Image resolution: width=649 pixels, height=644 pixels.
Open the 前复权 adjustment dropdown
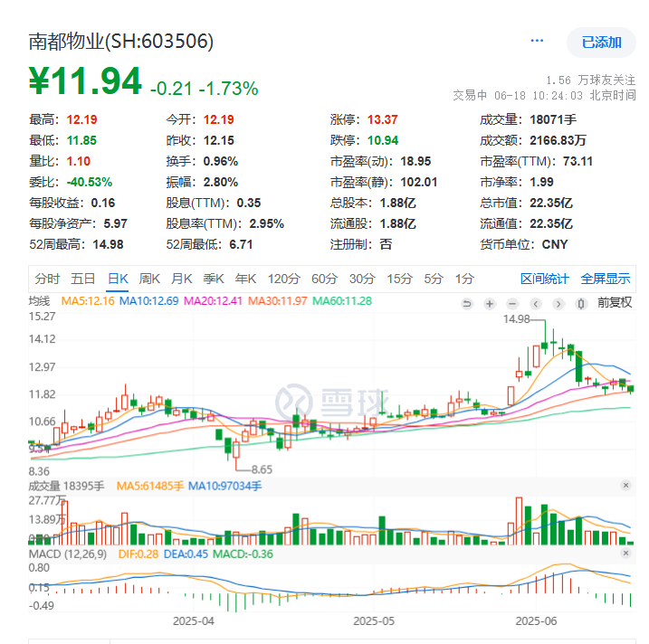tap(615, 303)
